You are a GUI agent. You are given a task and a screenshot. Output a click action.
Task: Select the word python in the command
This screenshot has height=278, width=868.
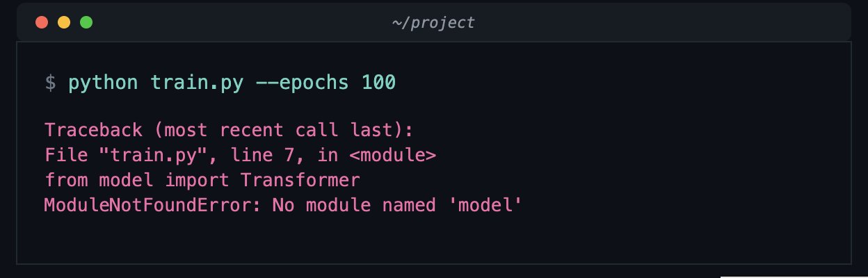[103, 83]
